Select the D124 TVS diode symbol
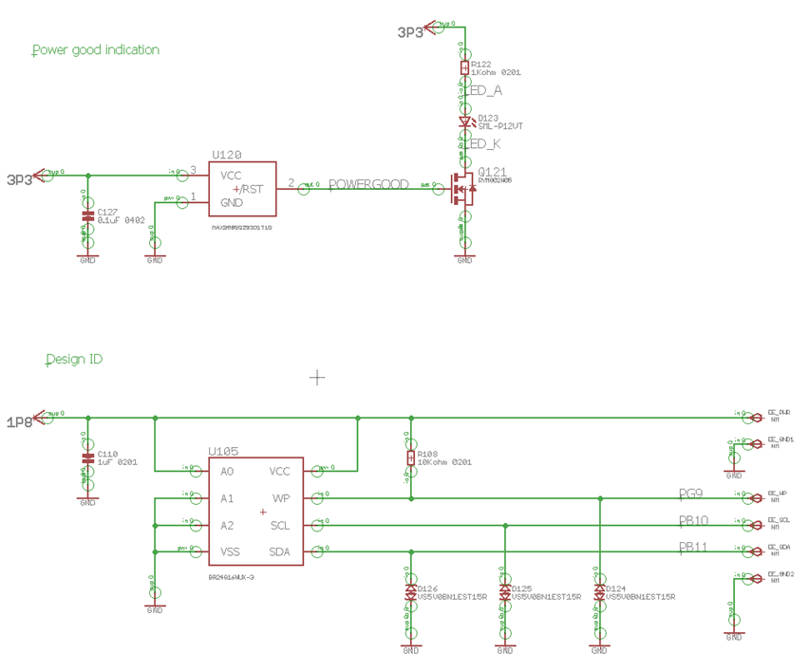 [x=599, y=592]
